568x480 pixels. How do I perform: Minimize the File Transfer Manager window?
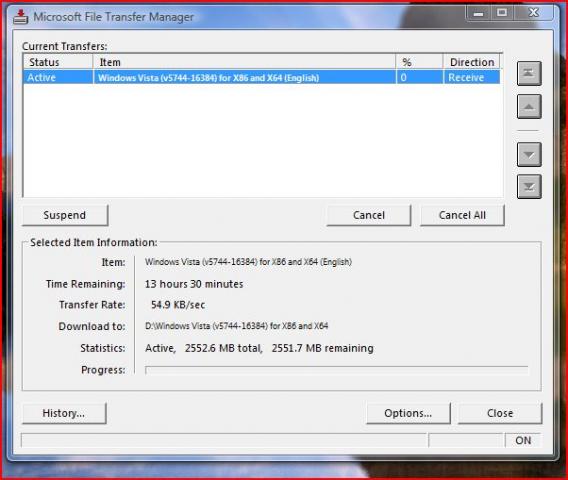479,13
